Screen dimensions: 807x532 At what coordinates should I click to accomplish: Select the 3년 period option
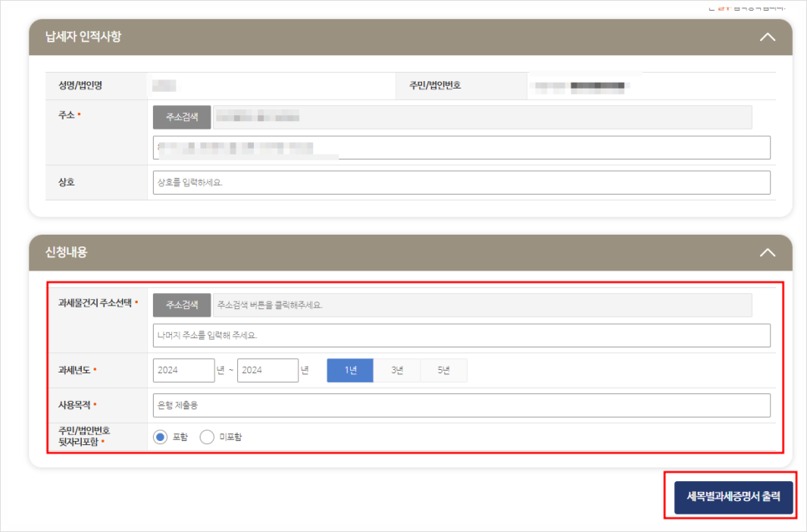tap(396, 370)
